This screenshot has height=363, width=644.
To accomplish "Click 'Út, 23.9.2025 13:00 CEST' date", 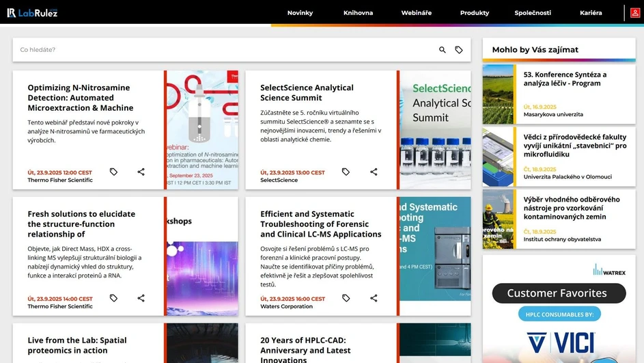I will click(292, 173).
